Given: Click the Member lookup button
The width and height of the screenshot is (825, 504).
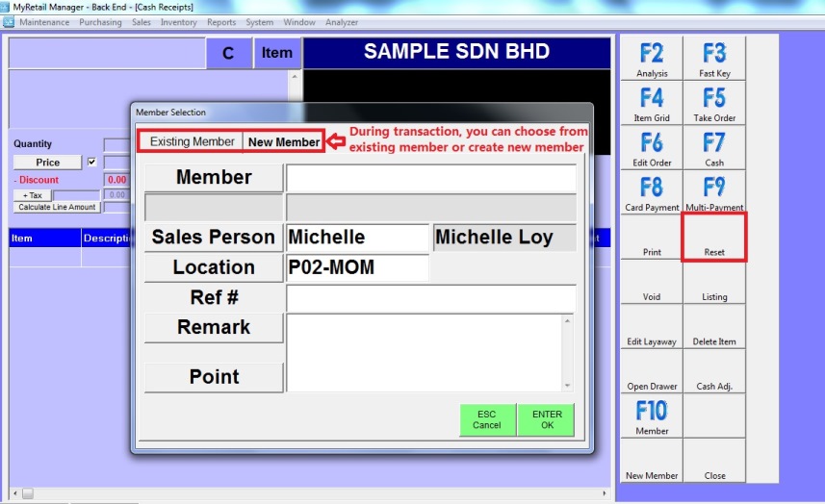Looking at the screenshot, I should (x=214, y=178).
